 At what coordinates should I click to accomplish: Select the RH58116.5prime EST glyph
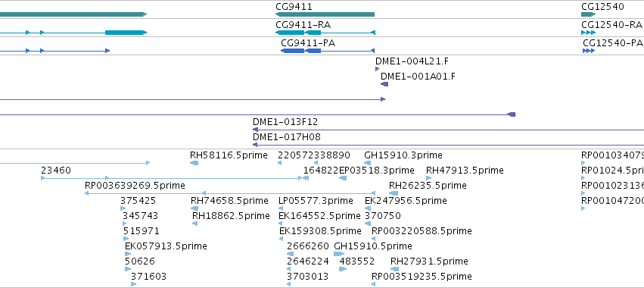click(x=194, y=163)
